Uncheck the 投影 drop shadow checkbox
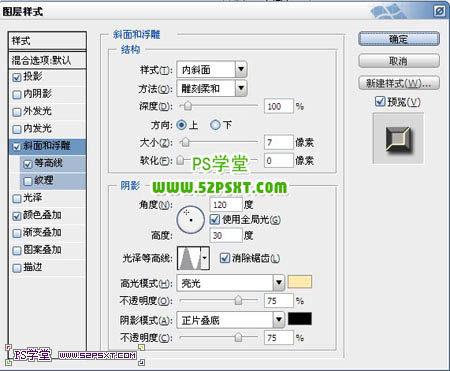Image resolution: width=450 pixels, height=371 pixels. (16, 77)
